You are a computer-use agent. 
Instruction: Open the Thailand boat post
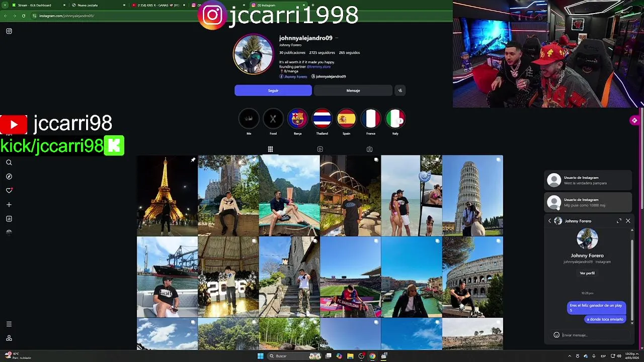tap(289, 196)
